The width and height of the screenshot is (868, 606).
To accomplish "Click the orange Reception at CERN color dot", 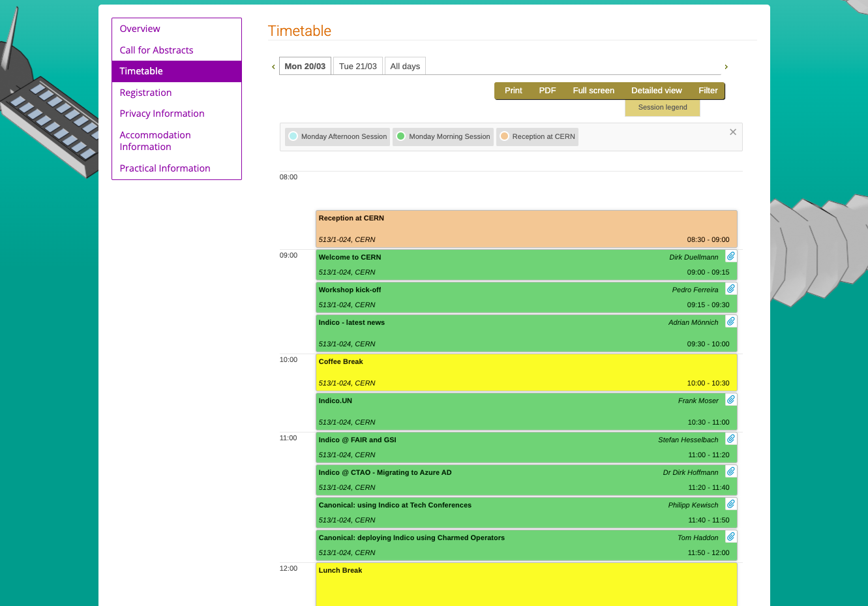I will (x=504, y=136).
